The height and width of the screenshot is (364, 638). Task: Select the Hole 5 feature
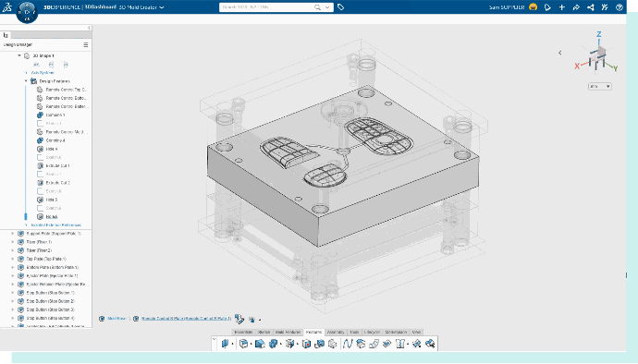pos(52,200)
